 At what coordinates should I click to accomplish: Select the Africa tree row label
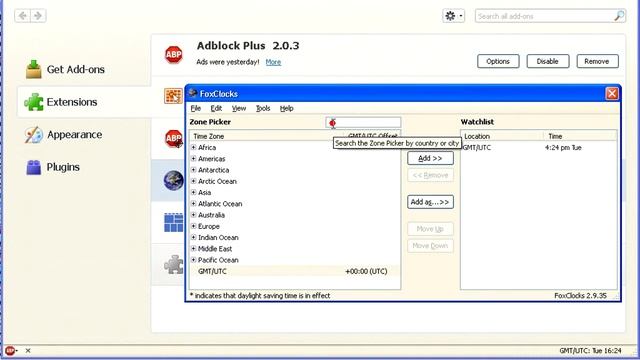[x=207, y=147]
